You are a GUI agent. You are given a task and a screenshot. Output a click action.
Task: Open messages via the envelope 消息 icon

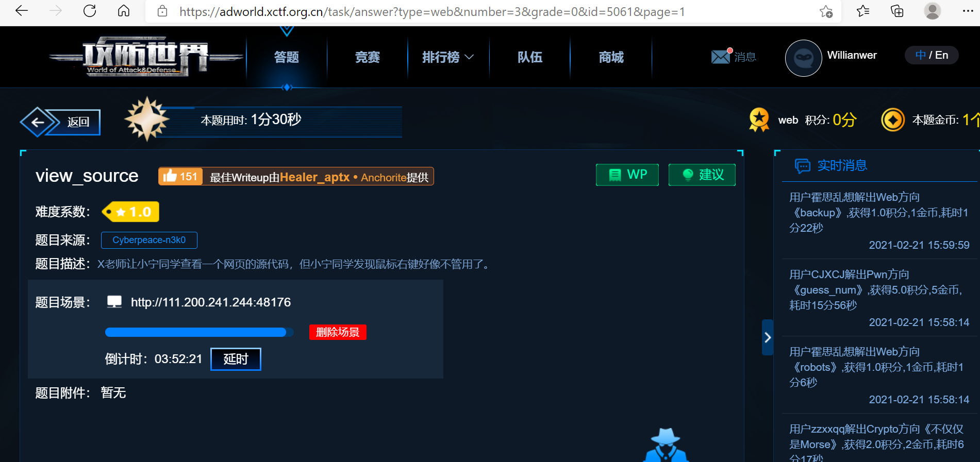733,57
